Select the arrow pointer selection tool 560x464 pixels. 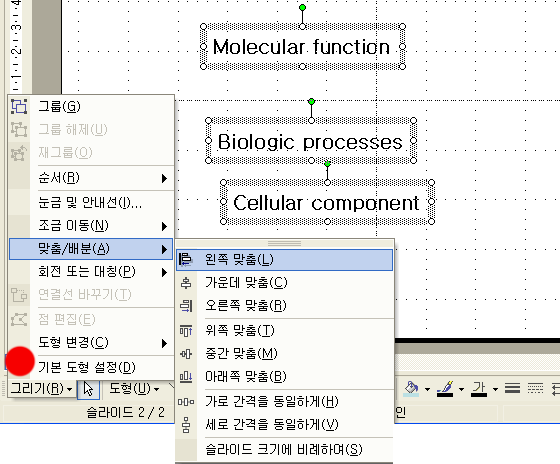88,389
